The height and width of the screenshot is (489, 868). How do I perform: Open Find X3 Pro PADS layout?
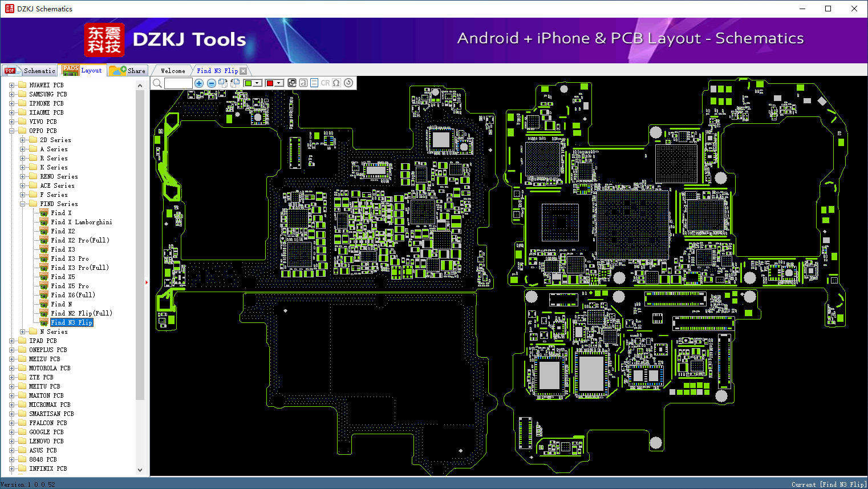click(x=70, y=258)
